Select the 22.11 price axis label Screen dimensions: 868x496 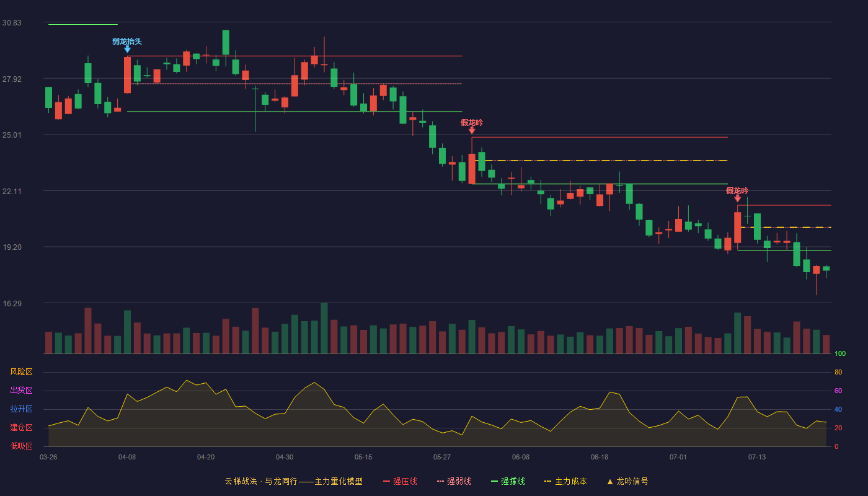pyautogui.click(x=12, y=191)
